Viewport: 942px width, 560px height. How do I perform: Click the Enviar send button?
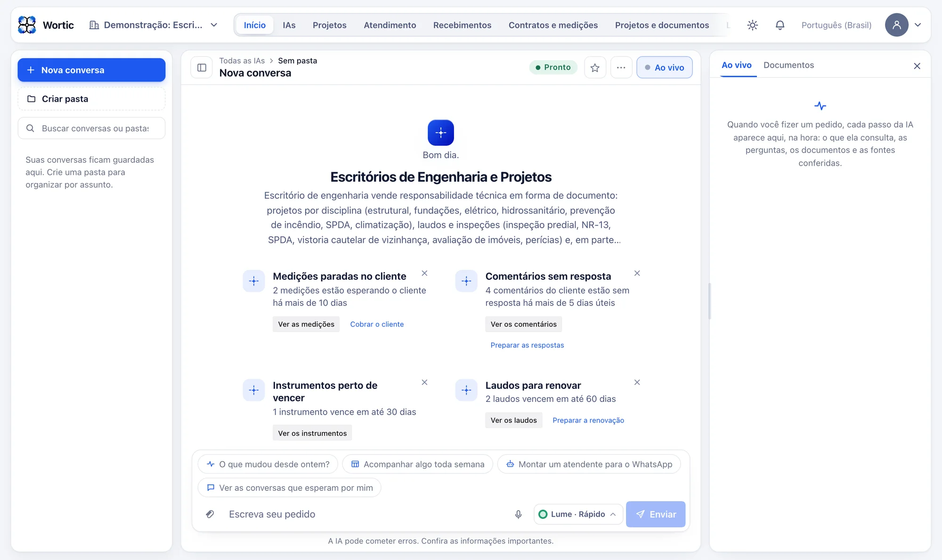(656, 514)
